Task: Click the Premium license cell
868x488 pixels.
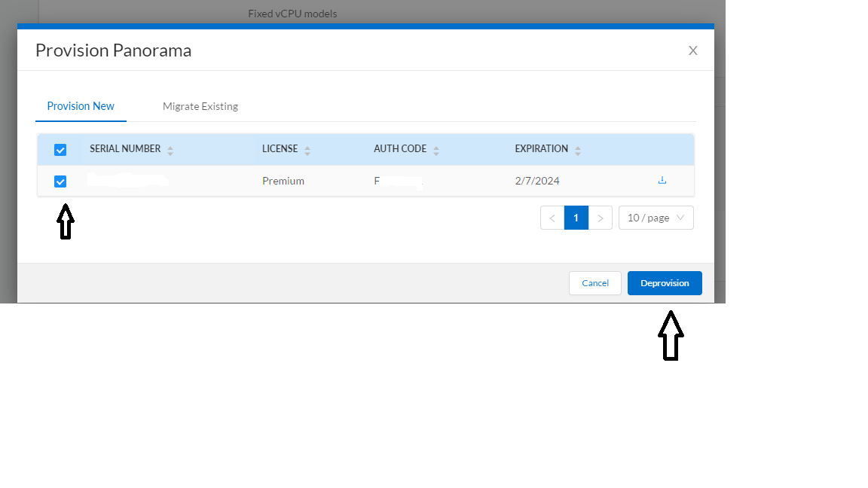Action: [283, 181]
